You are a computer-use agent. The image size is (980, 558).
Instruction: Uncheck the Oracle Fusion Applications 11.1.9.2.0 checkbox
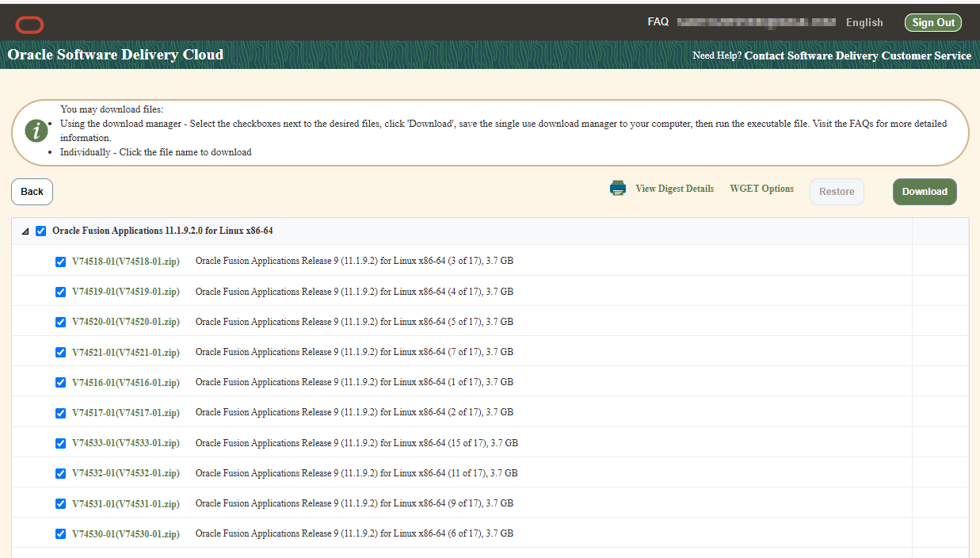(41, 231)
